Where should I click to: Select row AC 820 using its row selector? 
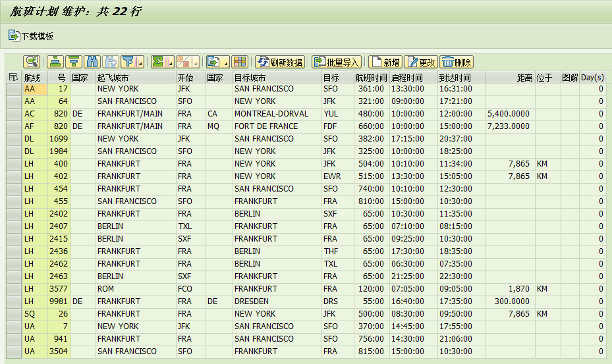click(x=14, y=114)
